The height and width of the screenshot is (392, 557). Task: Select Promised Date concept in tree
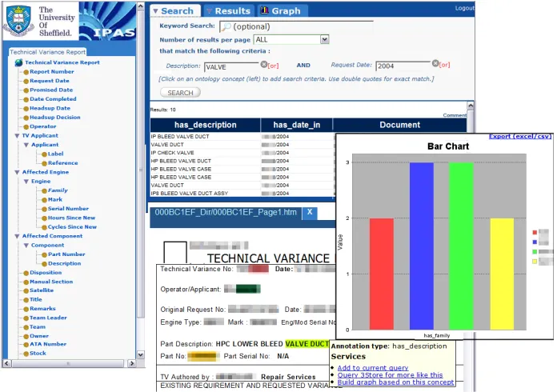click(51, 90)
